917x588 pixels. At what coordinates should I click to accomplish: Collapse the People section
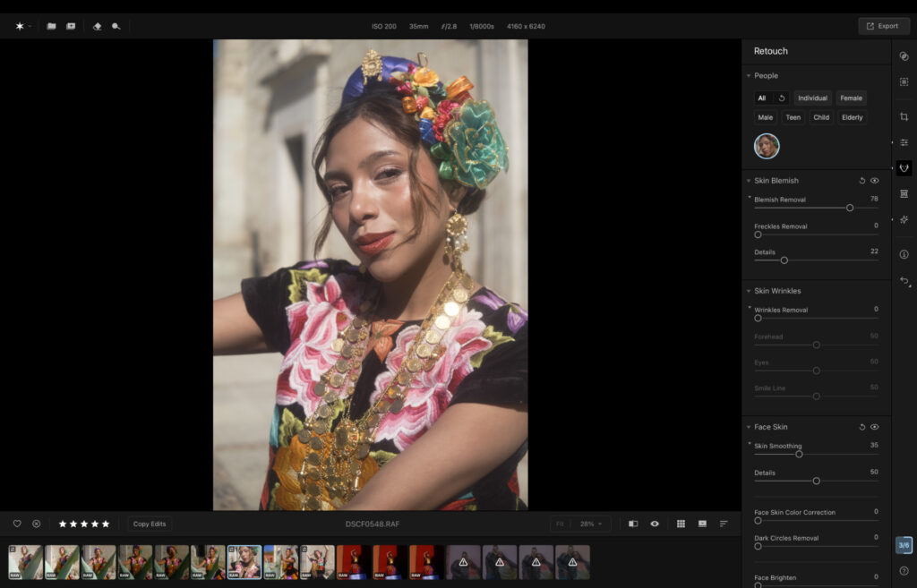(749, 75)
